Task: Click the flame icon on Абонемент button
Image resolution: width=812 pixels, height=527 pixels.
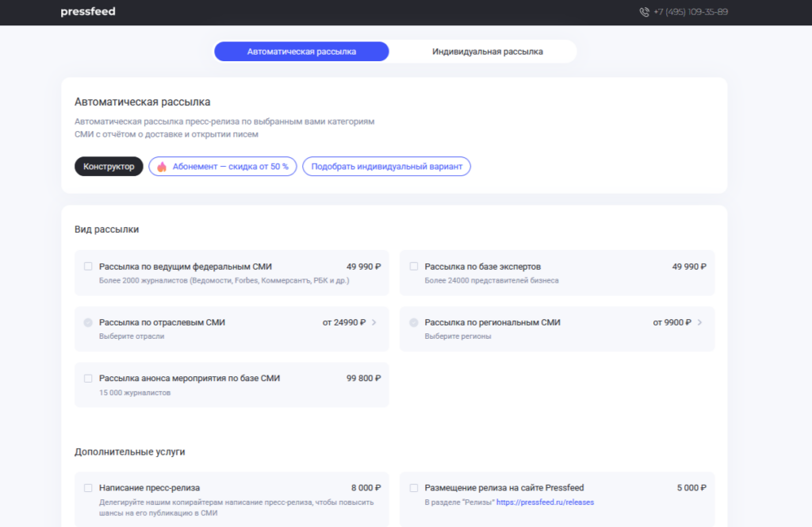Action: click(x=162, y=167)
